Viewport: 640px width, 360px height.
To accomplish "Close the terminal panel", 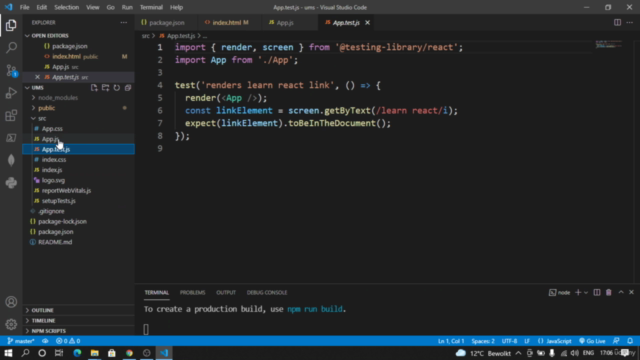I will [631, 293].
